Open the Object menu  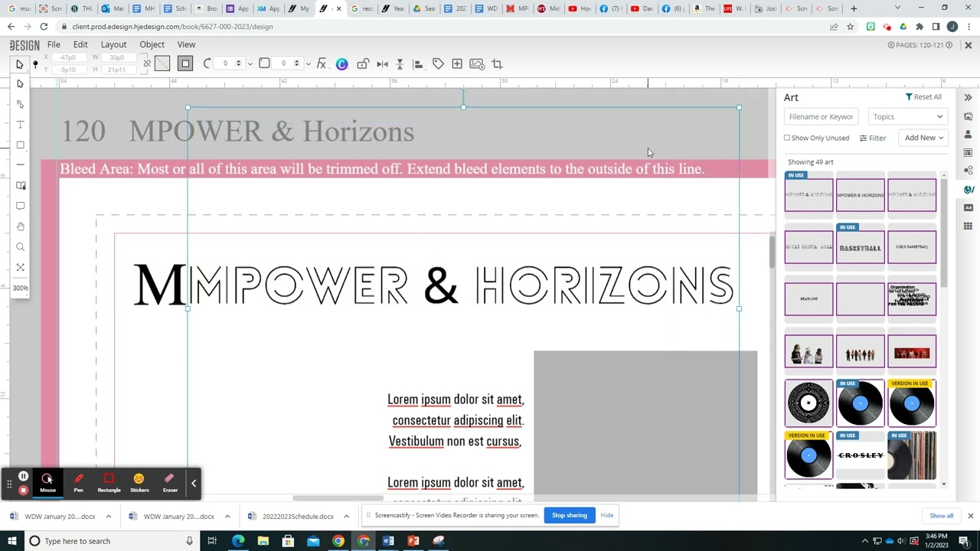(152, 44)
